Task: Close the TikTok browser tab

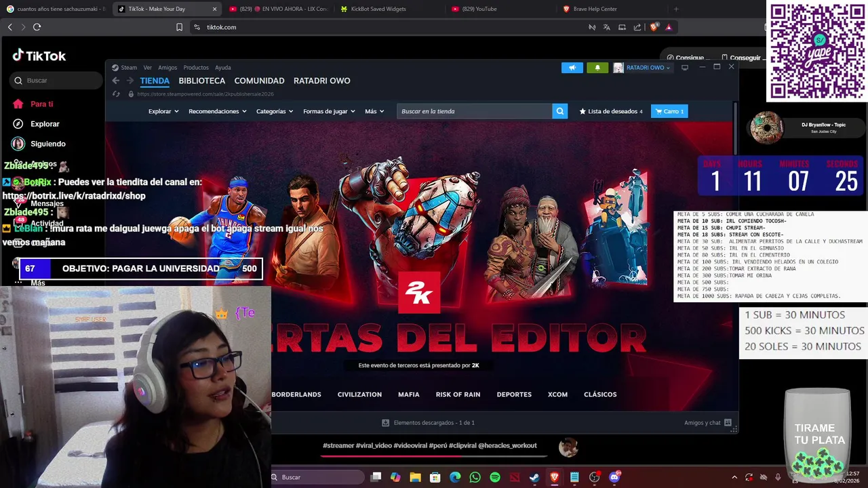Action: point(215,9)
